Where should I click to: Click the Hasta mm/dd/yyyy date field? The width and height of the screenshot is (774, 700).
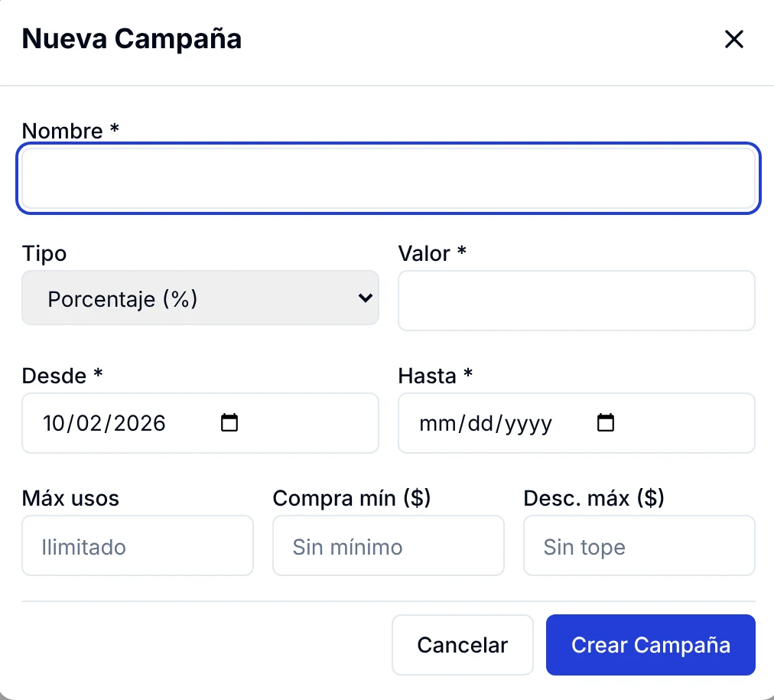coord(577,423)
